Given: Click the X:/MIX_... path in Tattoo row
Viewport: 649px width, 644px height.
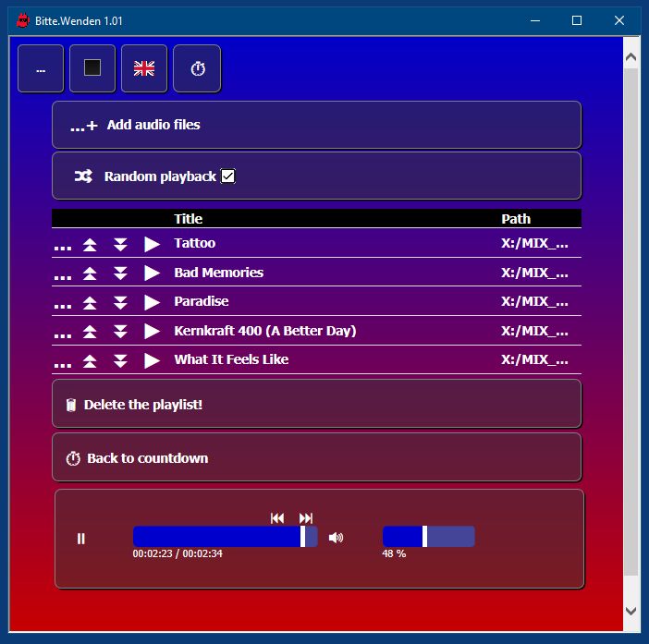Looking at the screenshot, I should click(534, 243).
